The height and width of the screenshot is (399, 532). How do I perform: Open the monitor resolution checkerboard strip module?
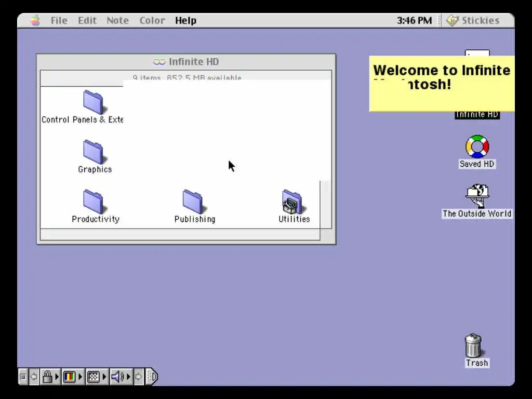[x=97, y=377]
